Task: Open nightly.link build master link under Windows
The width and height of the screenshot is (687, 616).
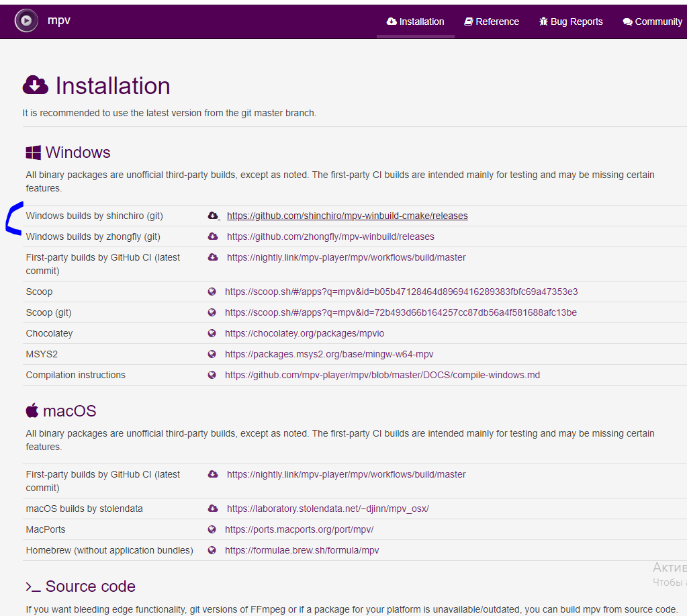Action: [x=346, y=257]
